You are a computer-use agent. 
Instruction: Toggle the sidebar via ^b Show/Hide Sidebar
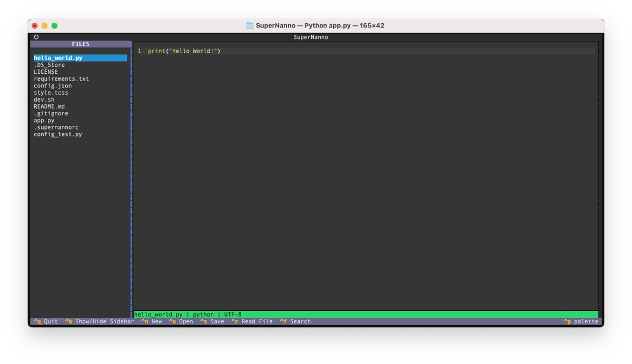click(100, 321)
